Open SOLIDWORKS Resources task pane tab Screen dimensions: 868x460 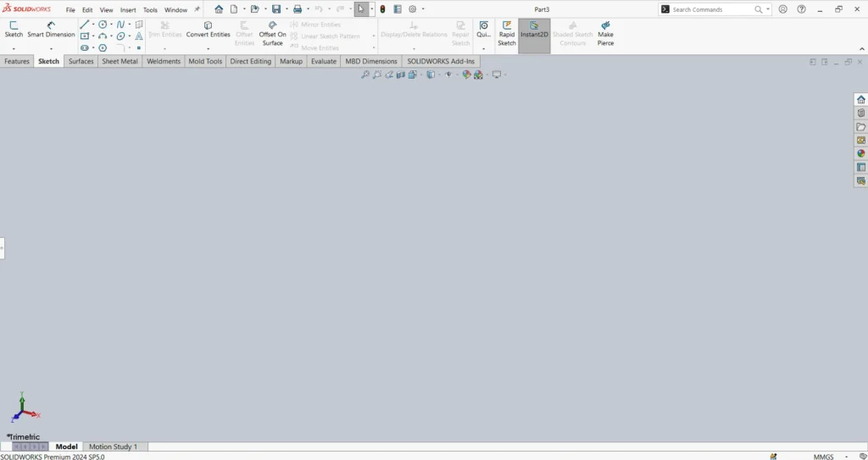tap(861, 100)
